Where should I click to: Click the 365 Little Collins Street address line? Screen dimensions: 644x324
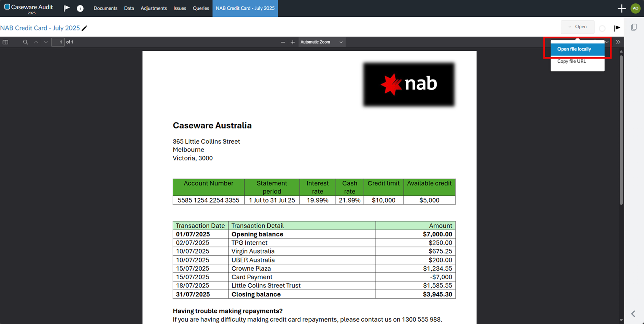(x=206, y=142)
